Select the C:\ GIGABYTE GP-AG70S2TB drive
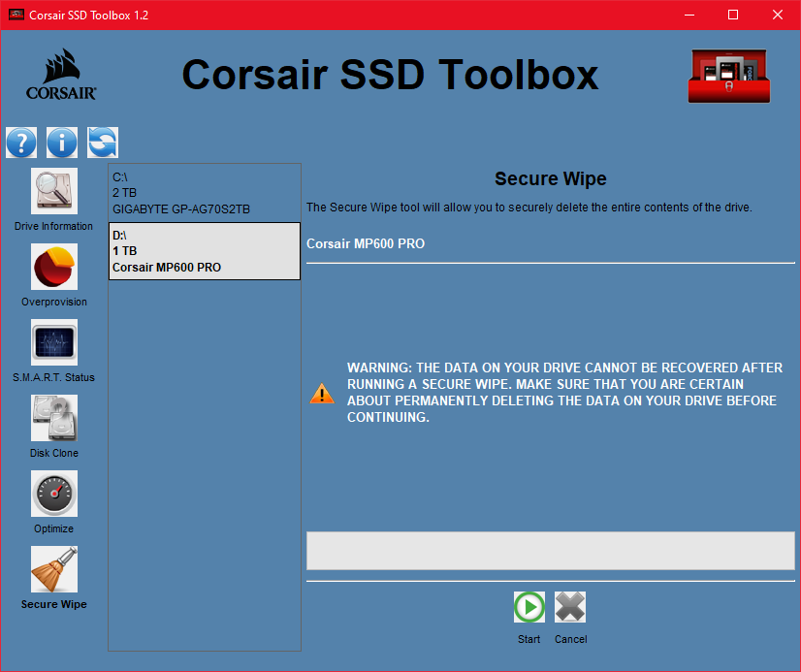801x672 pixels. pyautogui.click(x=205, y=193)
